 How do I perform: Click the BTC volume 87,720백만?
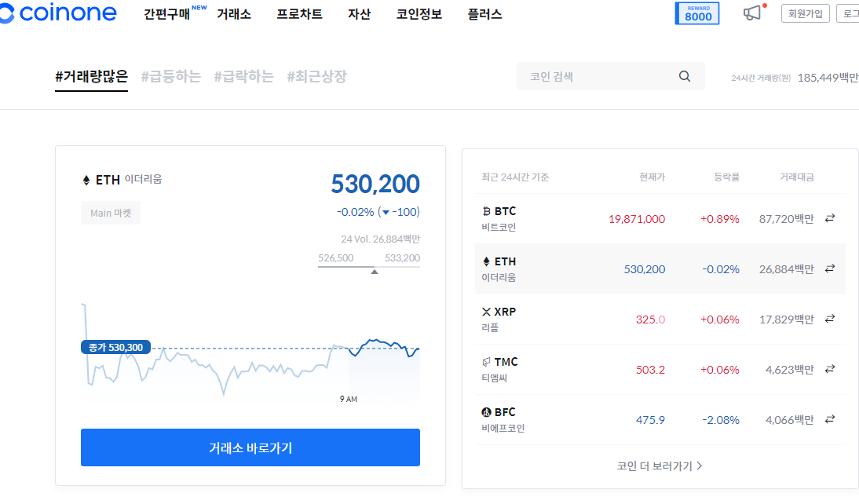pyautogui.click(x=787, y=219)
